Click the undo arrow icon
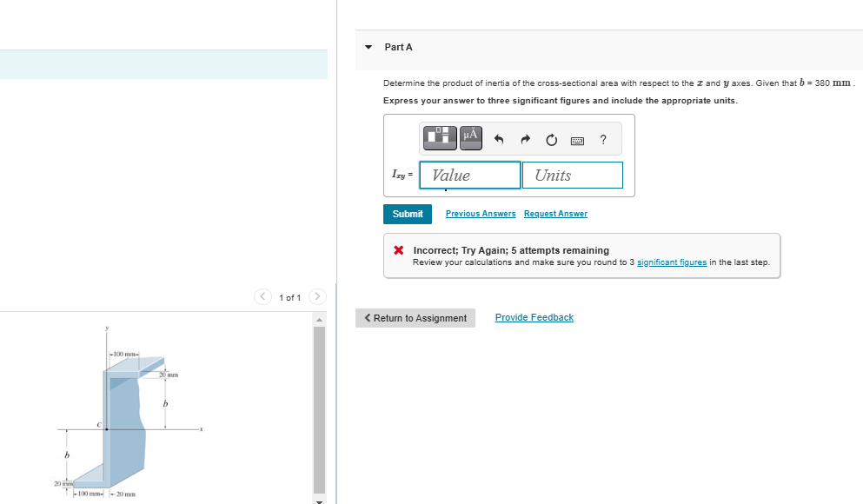The height and width of the screenshot is (504, 863). tap(499, 139)
